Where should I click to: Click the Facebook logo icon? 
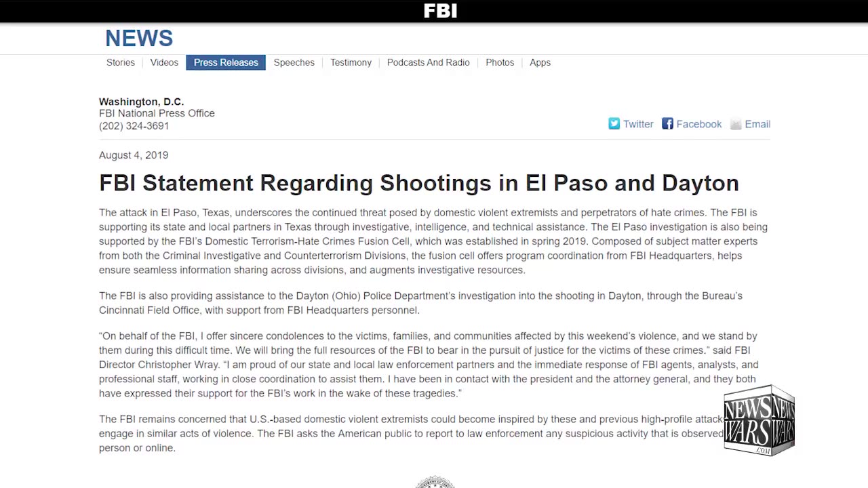click(x=668, y=123)
